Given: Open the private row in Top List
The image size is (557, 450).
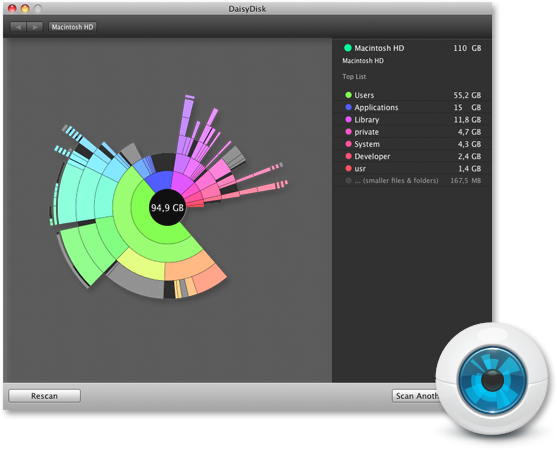Looking at the screenshot, I should pos(412,132).
